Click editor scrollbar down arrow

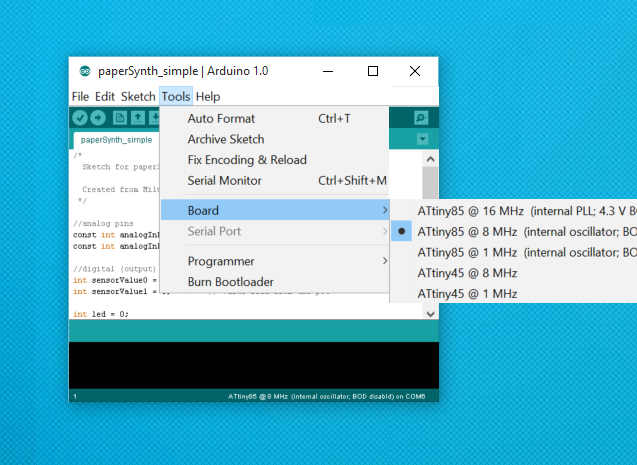click(x=431, y=314)
